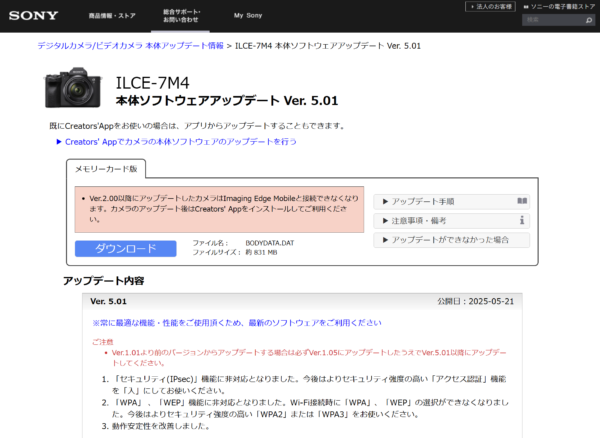This screenshot has height=438, width=600.
Task: Open My Sony menu
Action: 248,15
